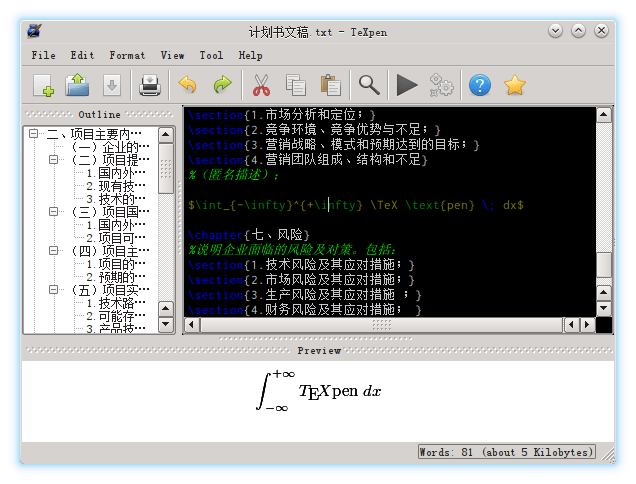
Task: Open the Format menu
Action: pos(127,55)
